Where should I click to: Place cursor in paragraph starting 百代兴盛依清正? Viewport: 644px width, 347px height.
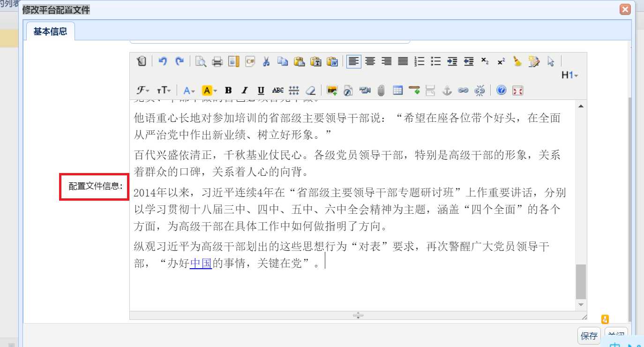347,164
